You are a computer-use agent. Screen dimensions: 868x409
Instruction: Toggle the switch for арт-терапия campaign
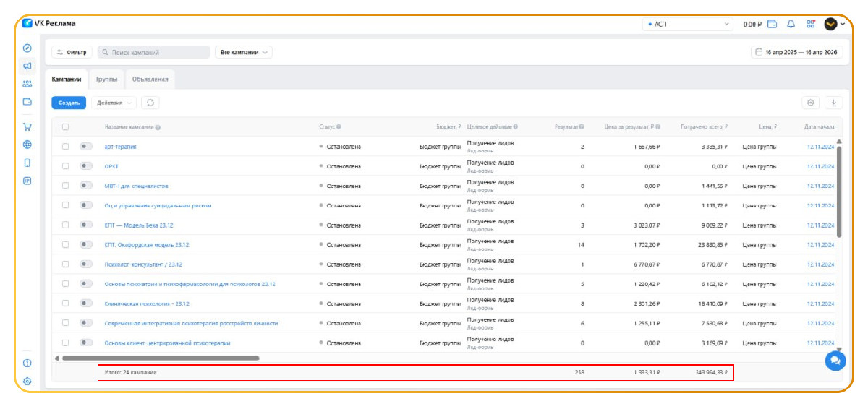click(x=86, y=146)
